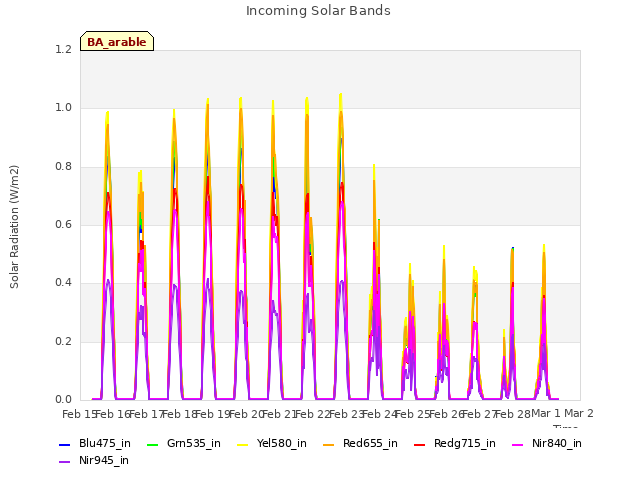This screenshot has height=480, width=640.
Task: Click the 0.0 y-axis label
Action: (x=63, y=400)
